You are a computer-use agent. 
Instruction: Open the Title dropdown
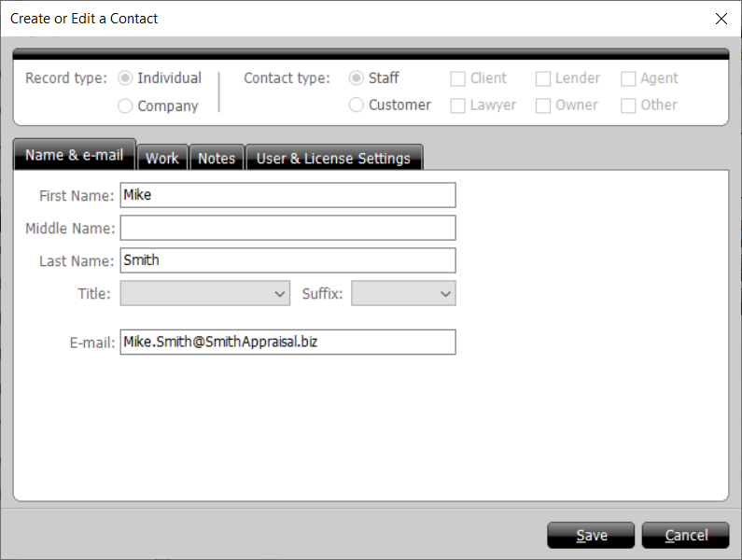[x=205, y=294]
